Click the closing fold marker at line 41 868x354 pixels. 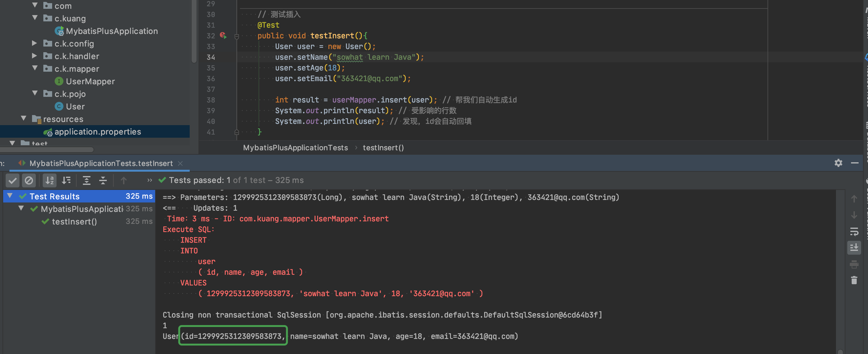(236, 132)
